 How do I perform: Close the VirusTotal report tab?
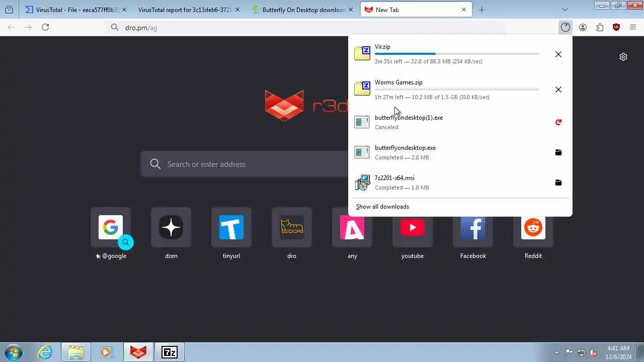click(237, 10)
